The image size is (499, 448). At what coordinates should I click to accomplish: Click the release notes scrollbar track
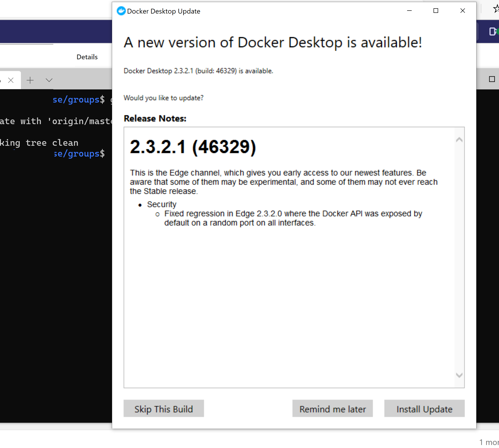[x=459, y=258]
